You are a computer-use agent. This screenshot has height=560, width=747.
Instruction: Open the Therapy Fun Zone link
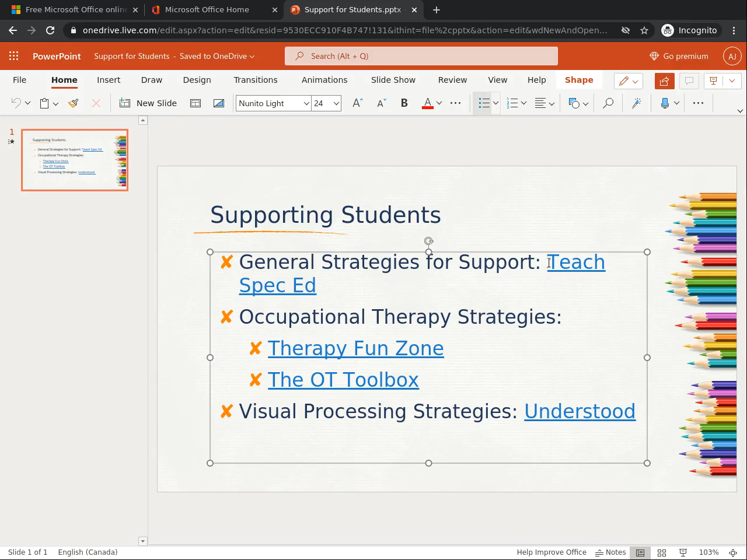(355, 348)
